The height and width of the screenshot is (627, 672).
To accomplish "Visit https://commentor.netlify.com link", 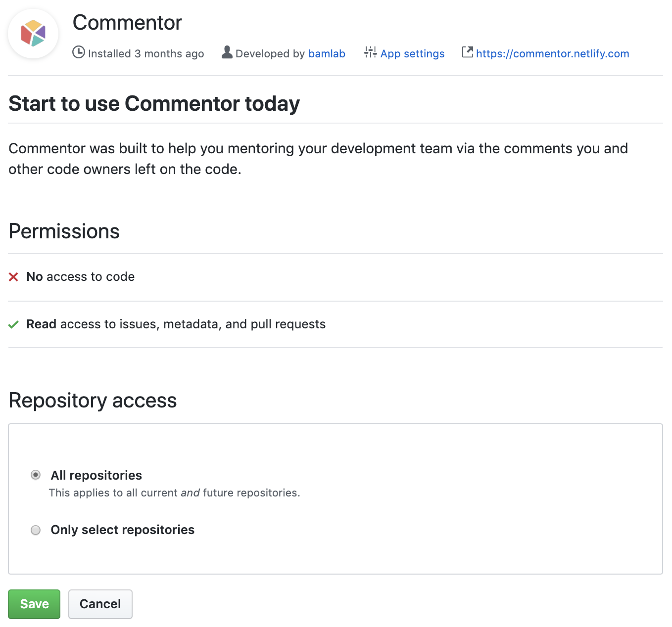I will (x=552, y=53).
